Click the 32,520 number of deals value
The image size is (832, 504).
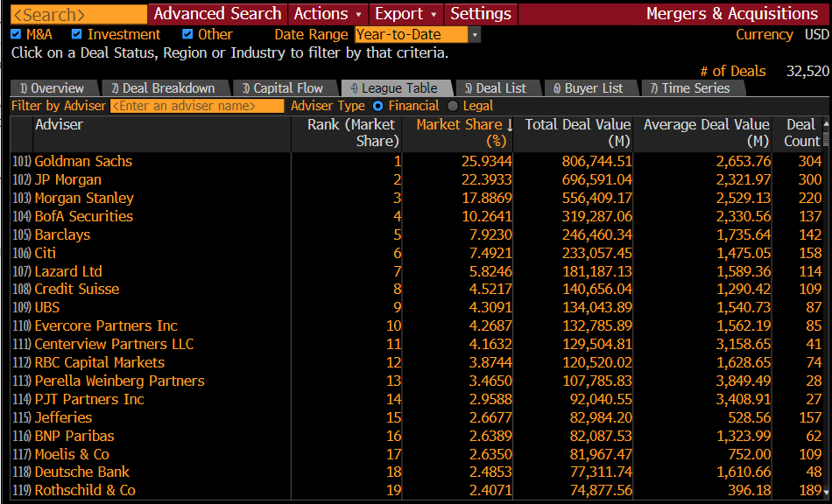[x=807, y=72]
